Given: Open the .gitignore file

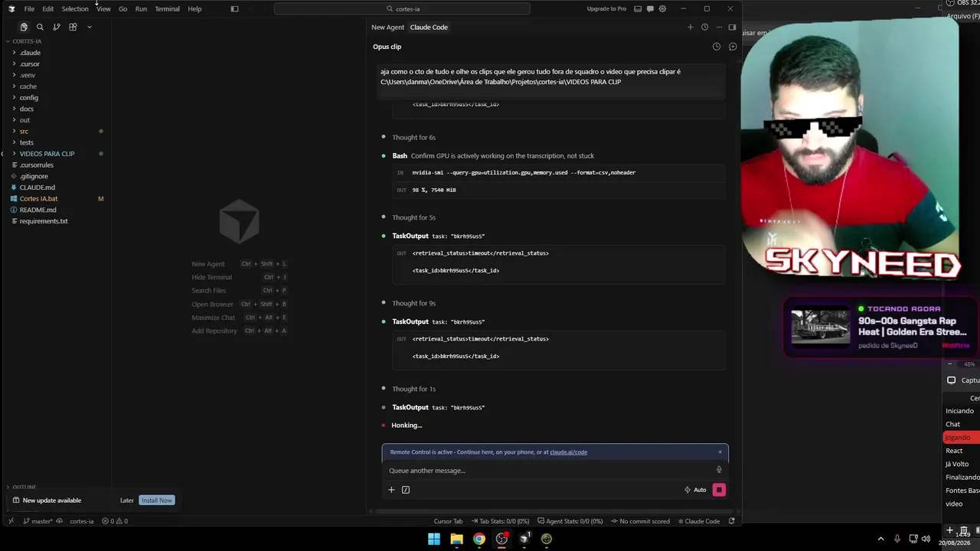Looking at the screenshot, I should pos(34,176).
